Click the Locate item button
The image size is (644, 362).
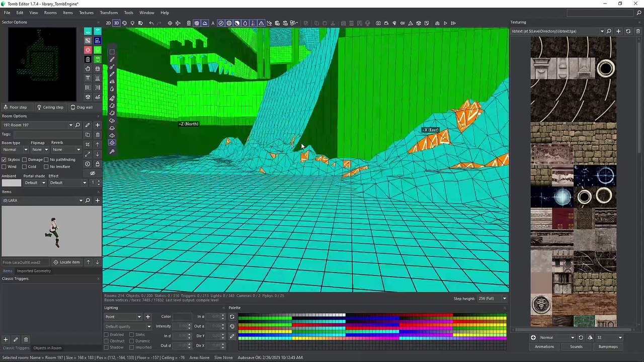coord(67,262)
